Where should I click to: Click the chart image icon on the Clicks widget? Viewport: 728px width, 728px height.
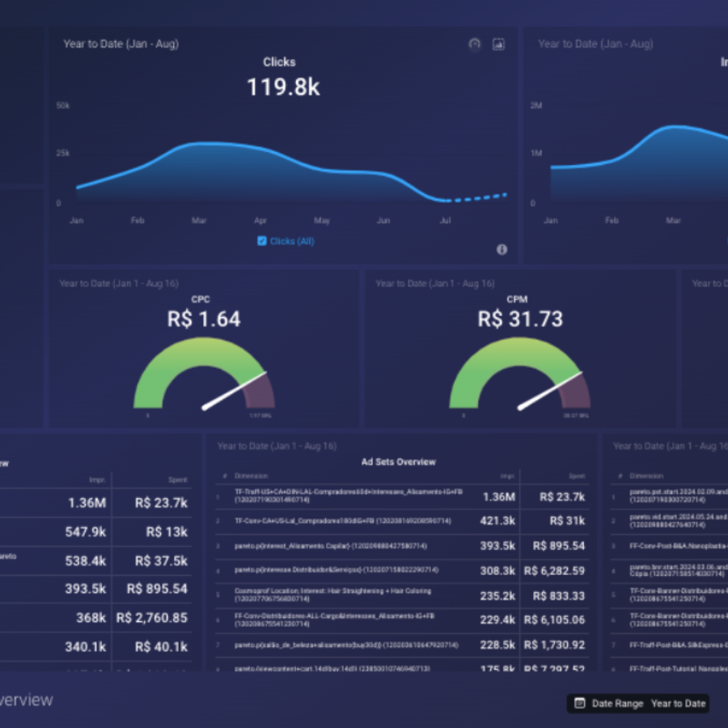[x=498, y=44]
